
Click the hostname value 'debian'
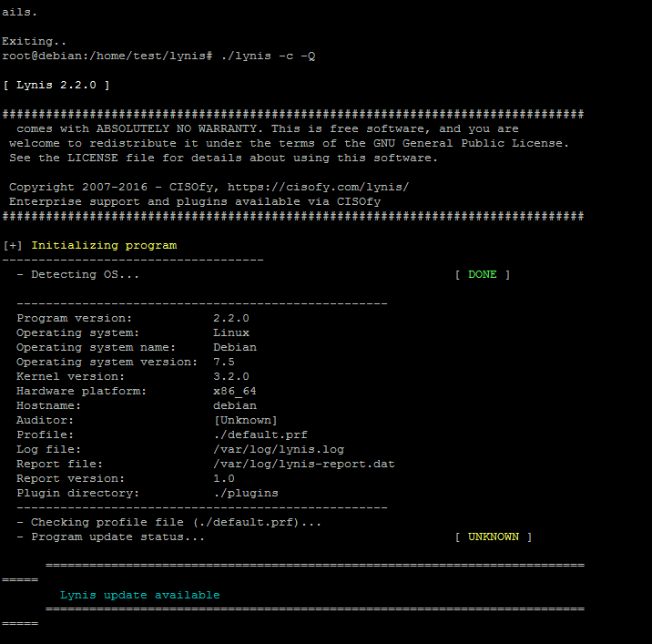[235, 405]
